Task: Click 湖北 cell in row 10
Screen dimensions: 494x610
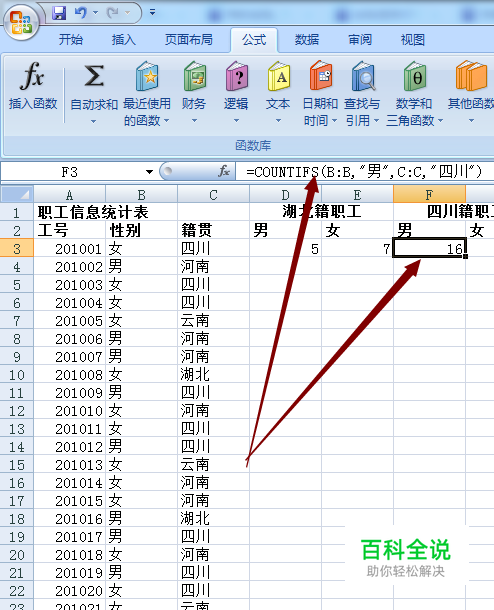Action: 213,375
